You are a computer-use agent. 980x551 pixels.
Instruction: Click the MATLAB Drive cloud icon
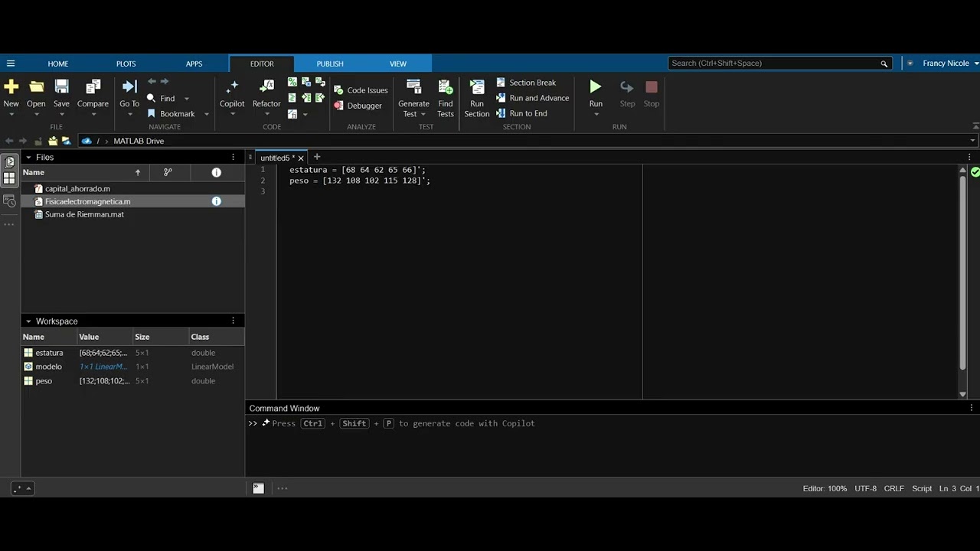[x=87, y=141]
